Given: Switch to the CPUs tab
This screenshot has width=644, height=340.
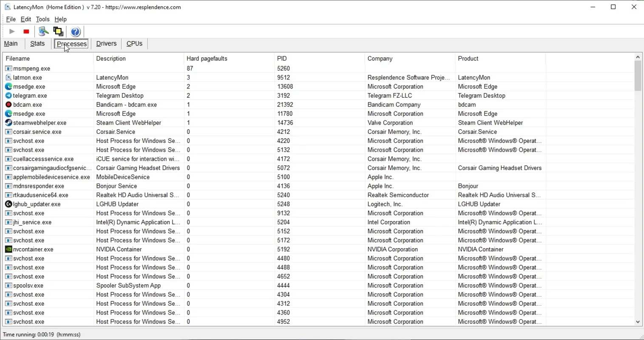Looking at the screenshot, I should pyautogui.click(x=134, y=43).
